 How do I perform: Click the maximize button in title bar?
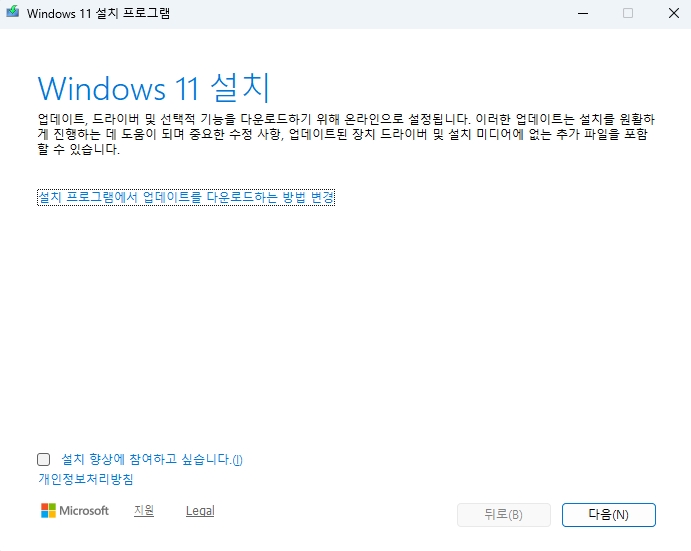pos(628,13)
